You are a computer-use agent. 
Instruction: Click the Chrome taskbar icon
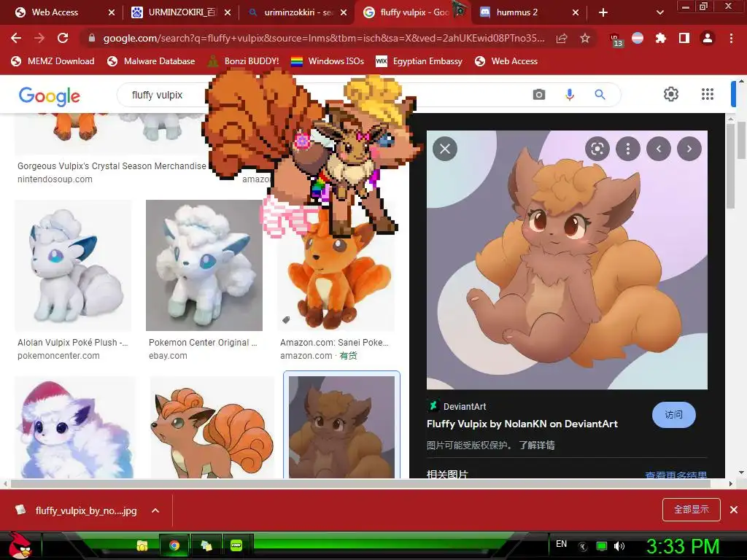pos(174,545)
